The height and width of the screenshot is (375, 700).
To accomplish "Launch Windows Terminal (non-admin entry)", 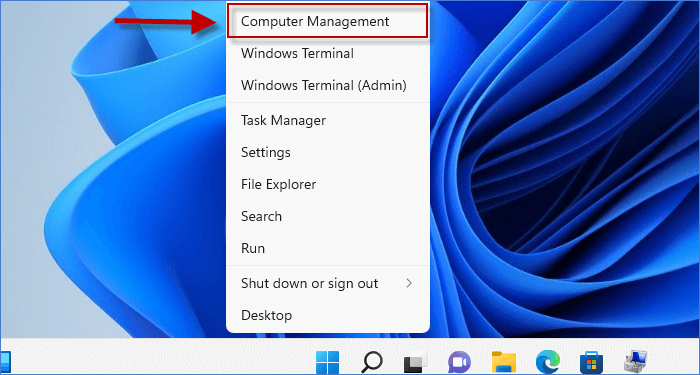I will click(328, 54).
